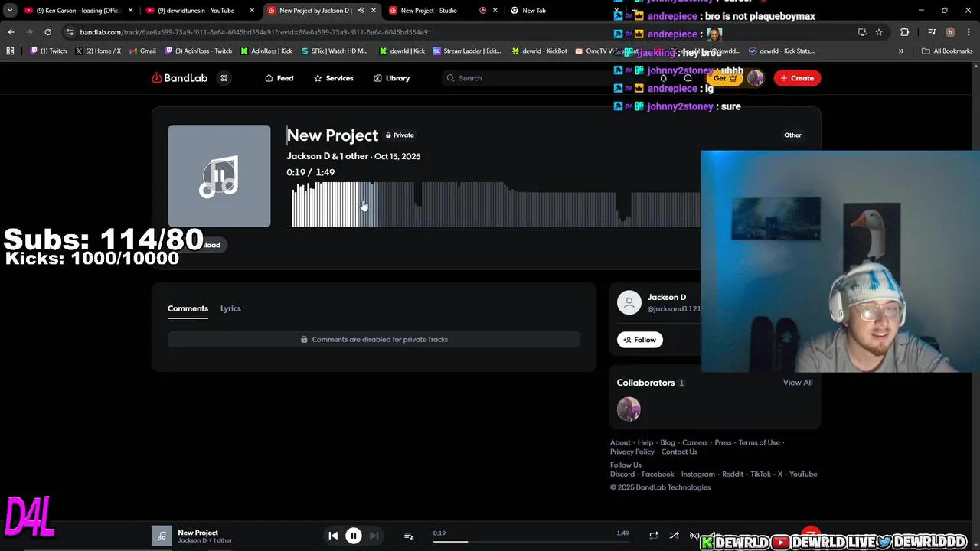Open the New Project title in player
This screenshot has width=980, height=551.
[198, 533]
